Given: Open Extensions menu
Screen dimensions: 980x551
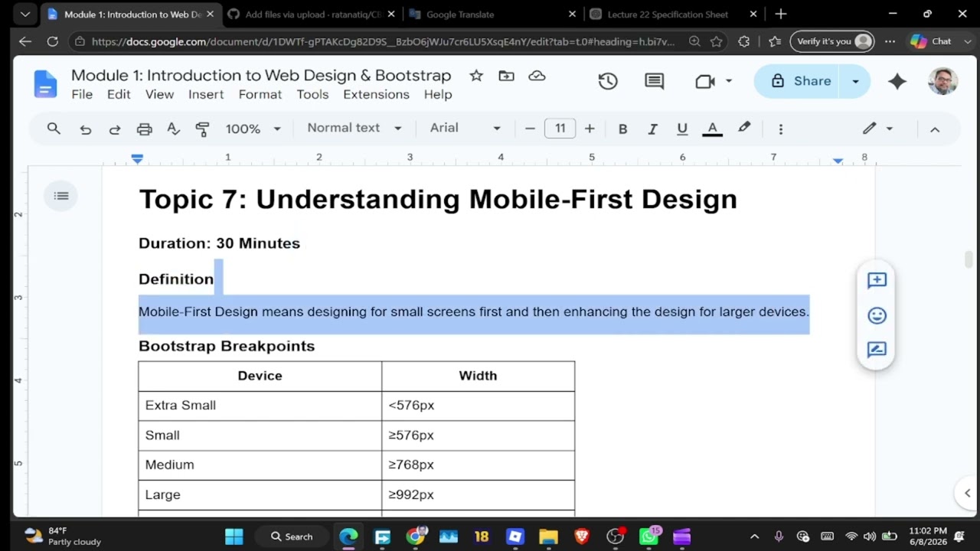Looking at the screenshot, I should [376, 94].
